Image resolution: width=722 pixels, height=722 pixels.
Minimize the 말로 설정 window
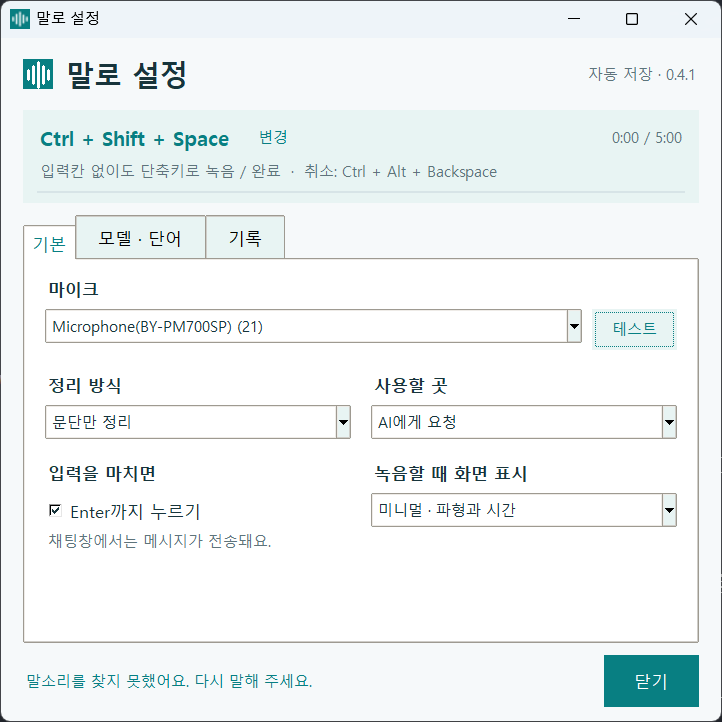(x=574, y=19)
